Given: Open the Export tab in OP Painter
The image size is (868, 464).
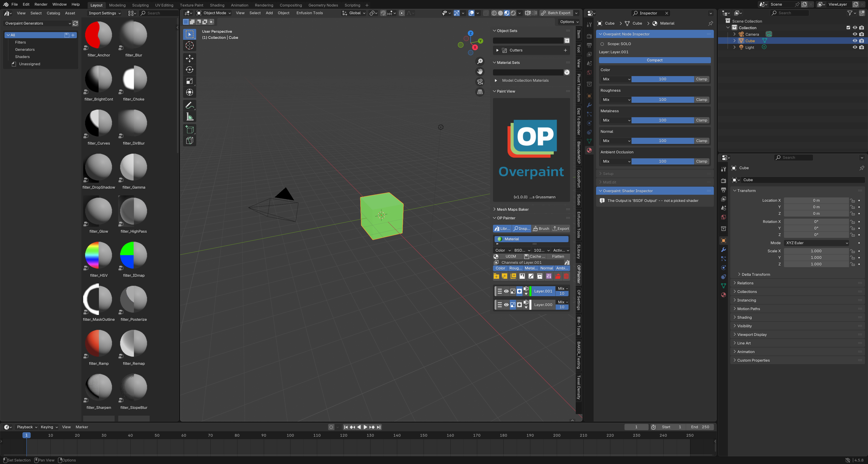Looking at the screenshot, I should pos(561,229).
